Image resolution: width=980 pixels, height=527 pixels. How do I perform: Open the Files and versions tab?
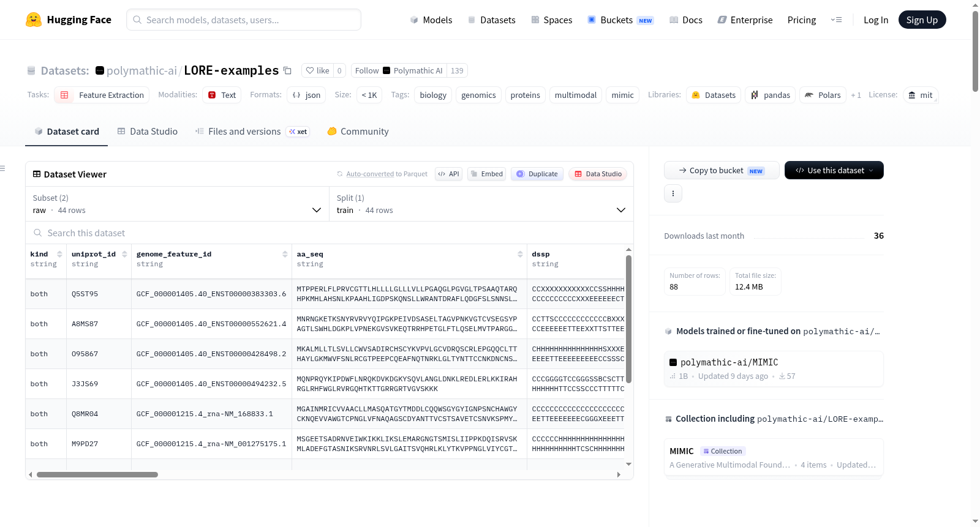[x=252, y=131]
